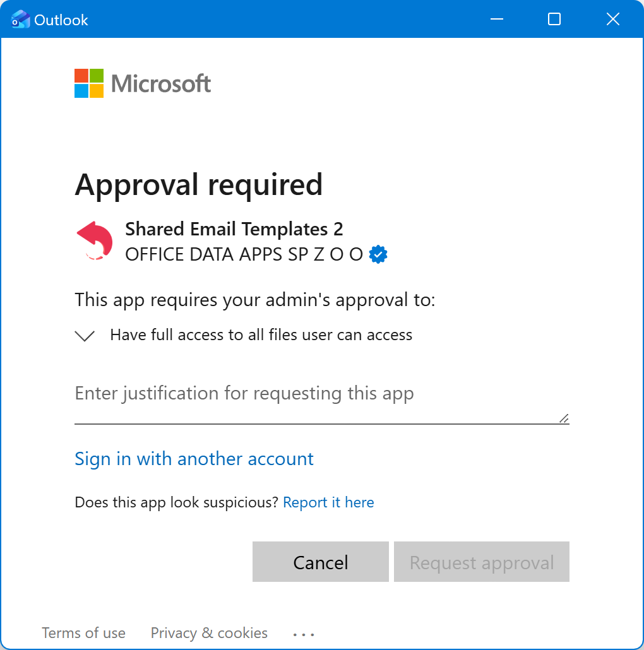Viewport: 644px width, 650px height.
Task: Click the resize grip on the justification box
Action: point(563,417)
